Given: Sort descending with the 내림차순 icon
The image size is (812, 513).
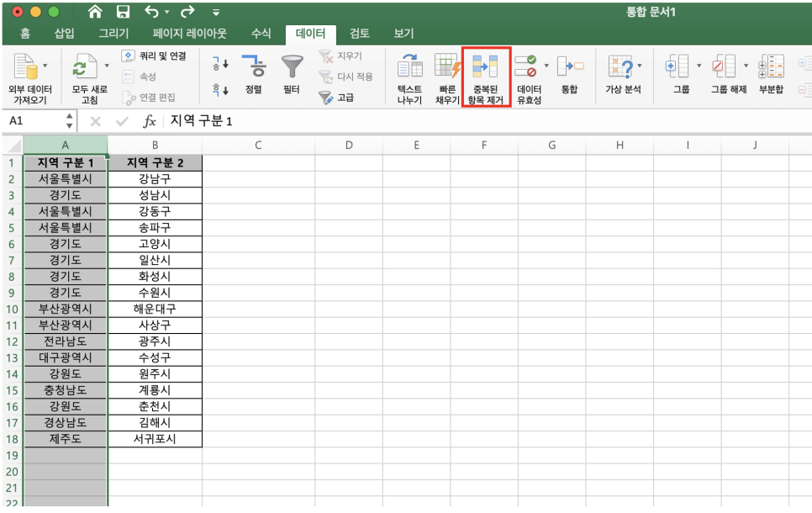Looking at the screenshot, I should (x=220, y=90).
